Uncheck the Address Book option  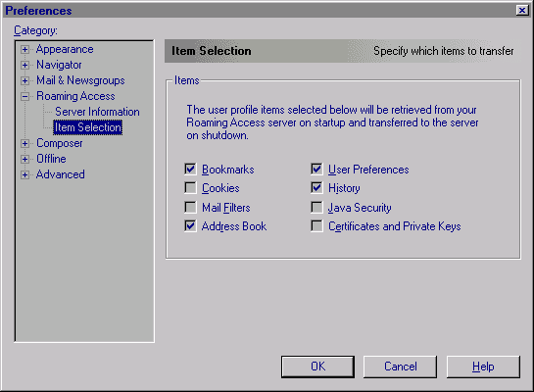click(x=190, y=225)
